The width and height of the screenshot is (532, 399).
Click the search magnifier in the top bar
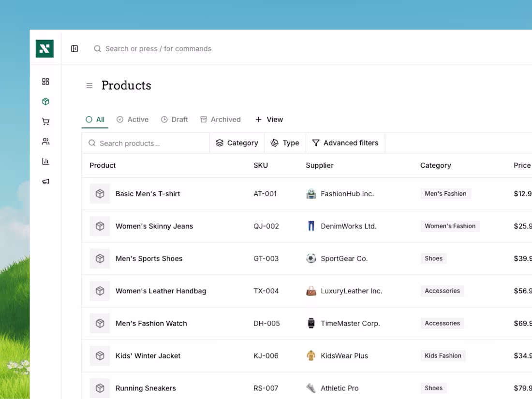pyautogui.click(x=97, y=48)
